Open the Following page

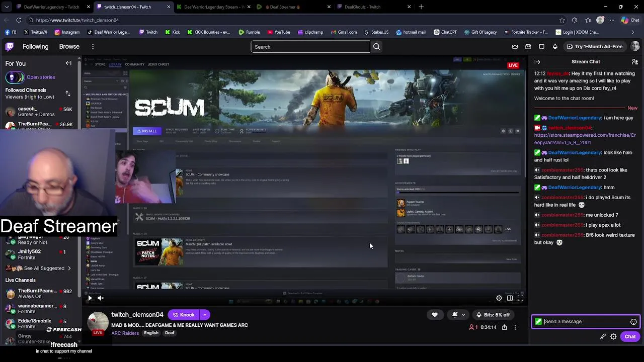pos(36,47)
